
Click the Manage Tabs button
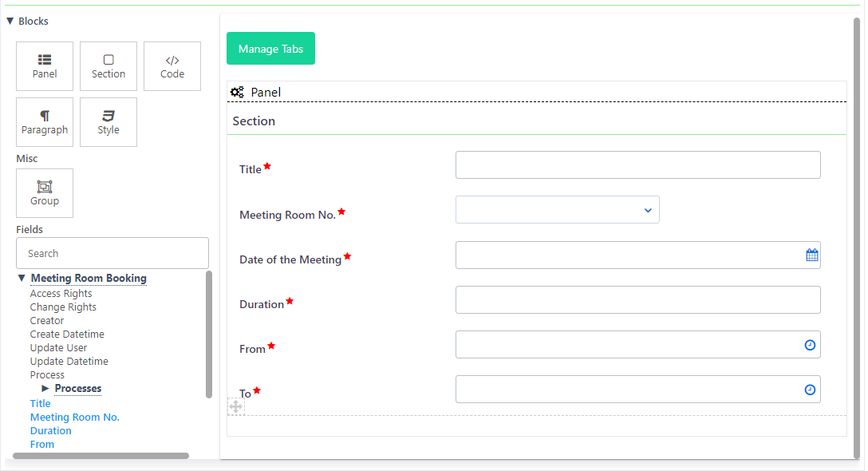coord(270,49)
